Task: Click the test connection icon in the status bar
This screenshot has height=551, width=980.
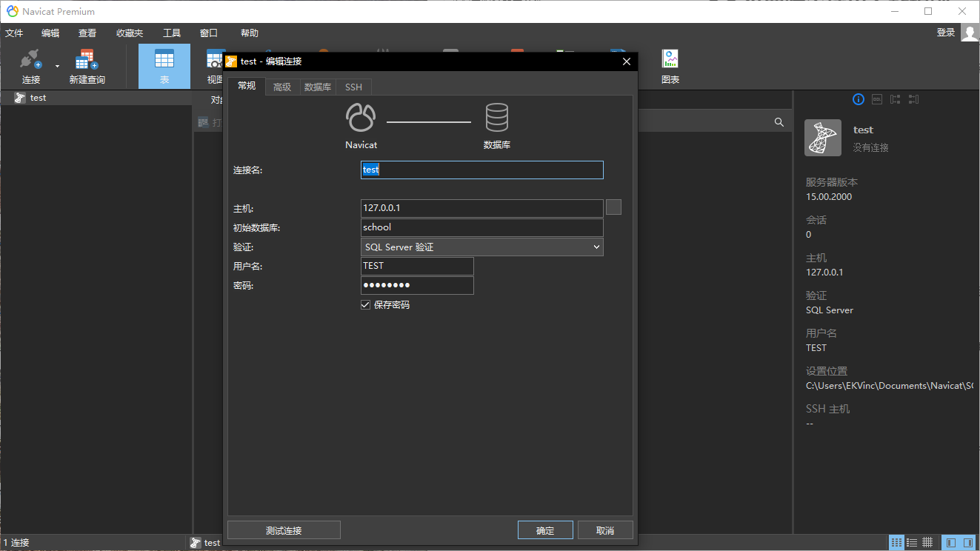Action: coord(196,543)
